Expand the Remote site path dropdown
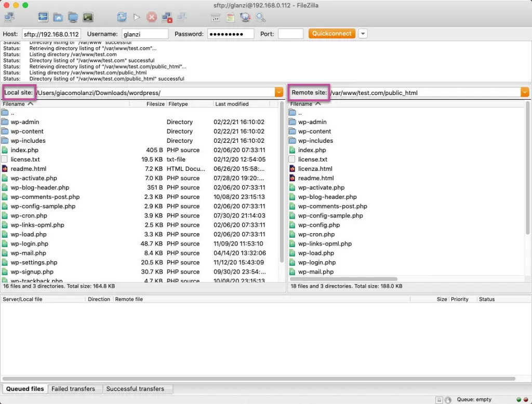Image resolution: width=532 pixels, height=404 pixels. pyautogui.click(x=525, y=92)
